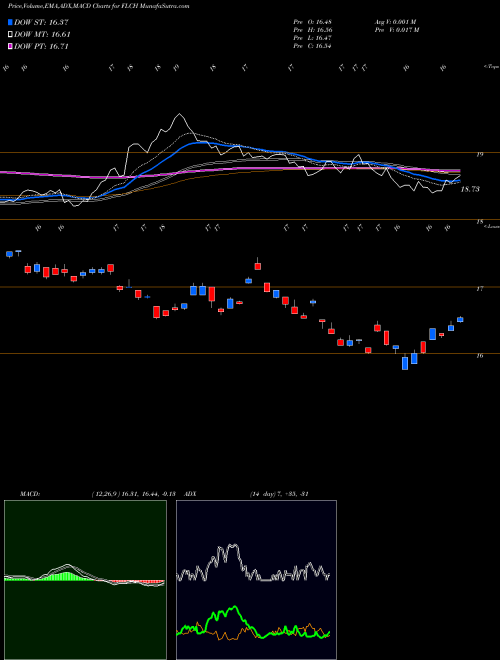Click the 'Pre V: 0.017 M' volume text
The width and height of the screenshot is (500, 660).
399,30
